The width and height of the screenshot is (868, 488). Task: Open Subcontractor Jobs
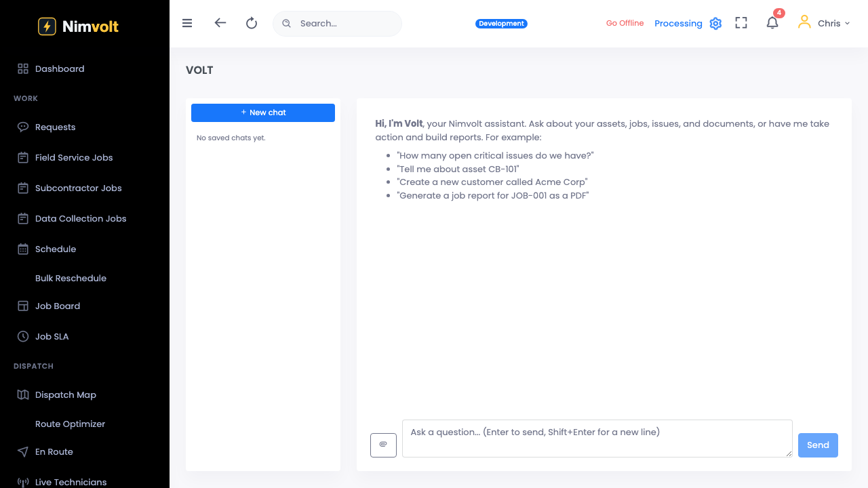(79, 188)
